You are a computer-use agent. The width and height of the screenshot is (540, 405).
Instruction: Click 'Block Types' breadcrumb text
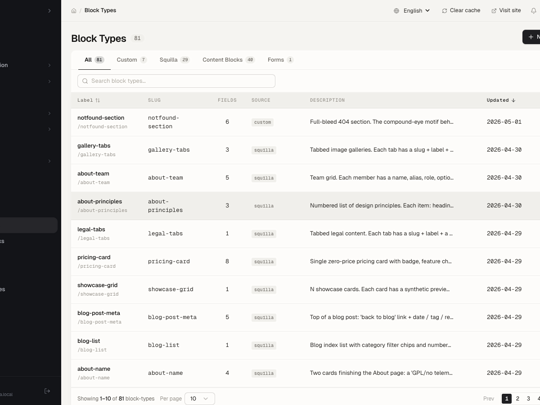(x=100, y=11)
